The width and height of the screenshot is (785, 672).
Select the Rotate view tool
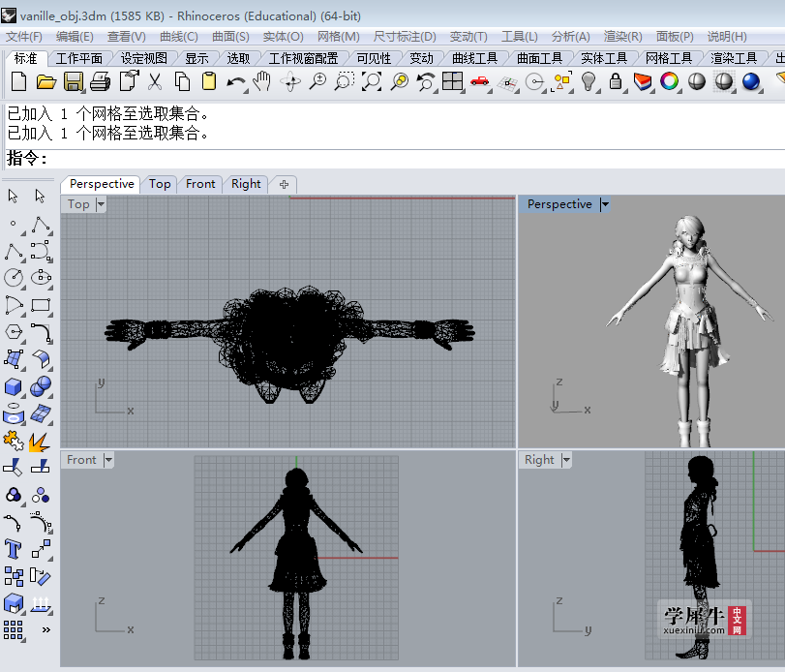289,81
